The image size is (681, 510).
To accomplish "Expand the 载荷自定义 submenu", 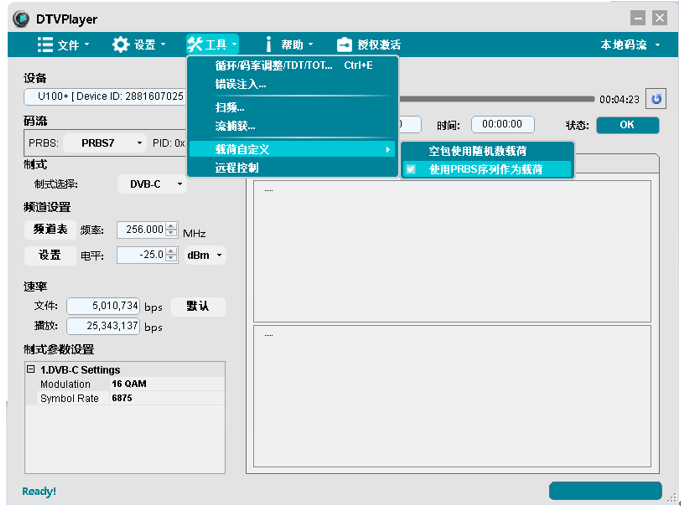I will point(292,149).
